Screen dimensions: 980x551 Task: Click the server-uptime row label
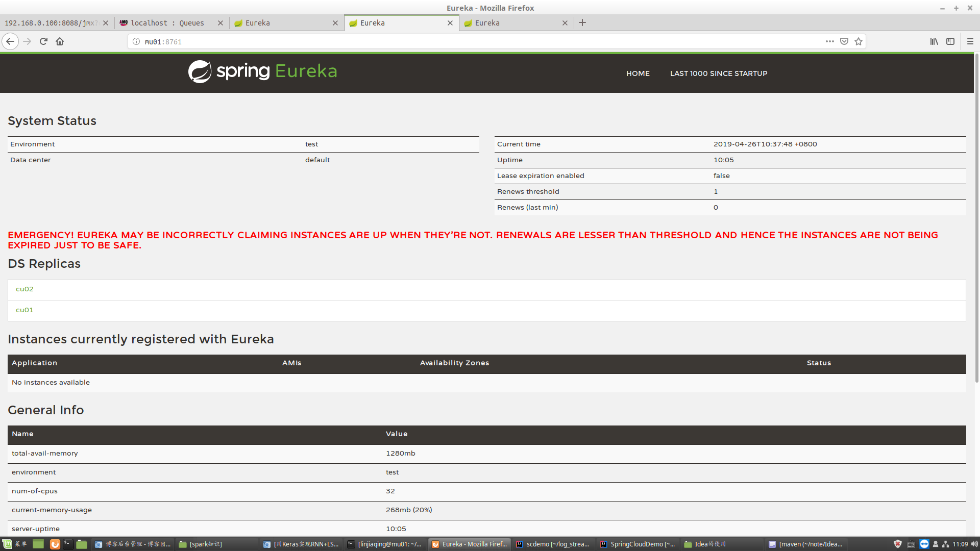click(36, 529)
